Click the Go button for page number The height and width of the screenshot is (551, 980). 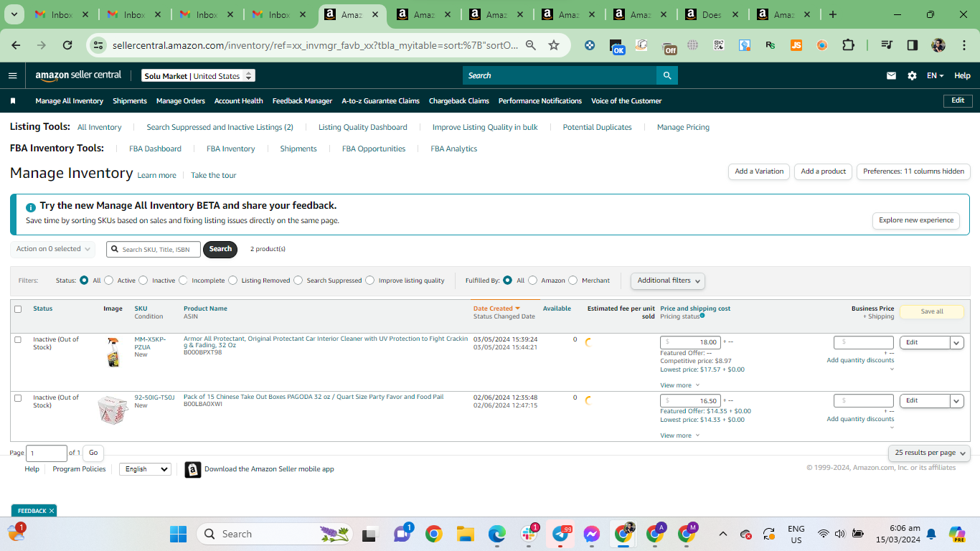tap(93, 453)
